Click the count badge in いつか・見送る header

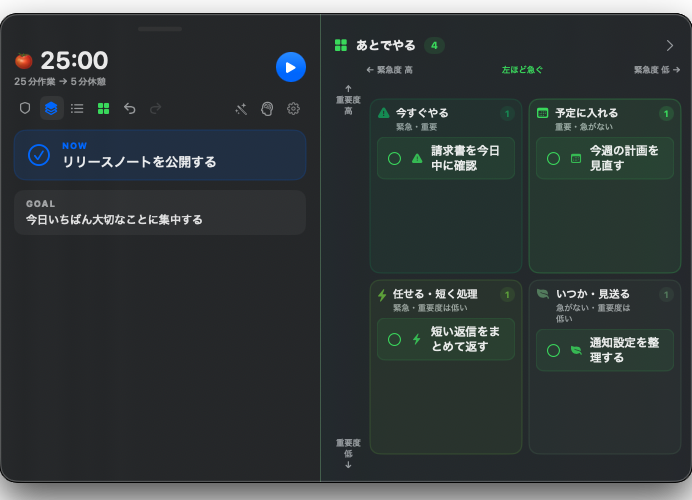point(666,295)
